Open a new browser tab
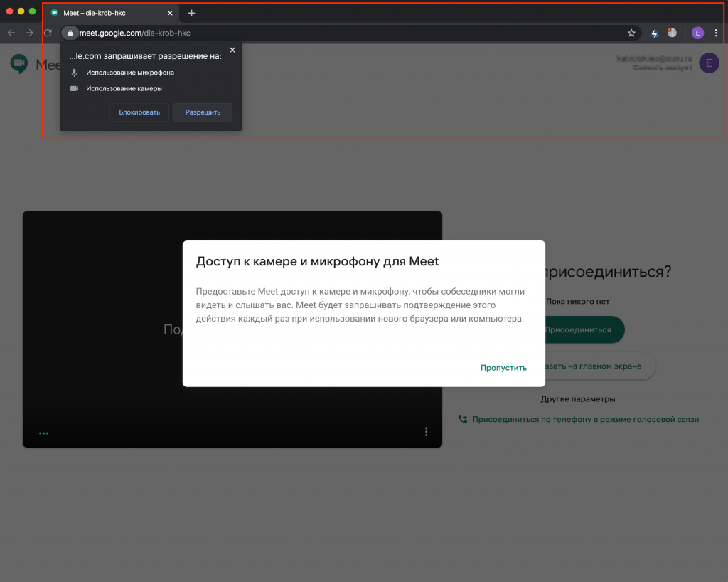Viewport: 728px width, 582px height. 191,13
